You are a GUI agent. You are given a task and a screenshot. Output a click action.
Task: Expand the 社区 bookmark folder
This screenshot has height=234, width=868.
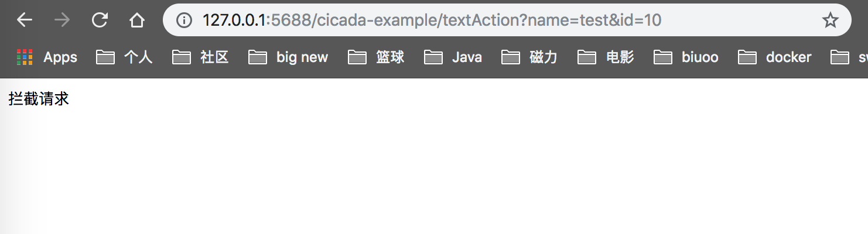pyautogui.click(x=200, y=57)
